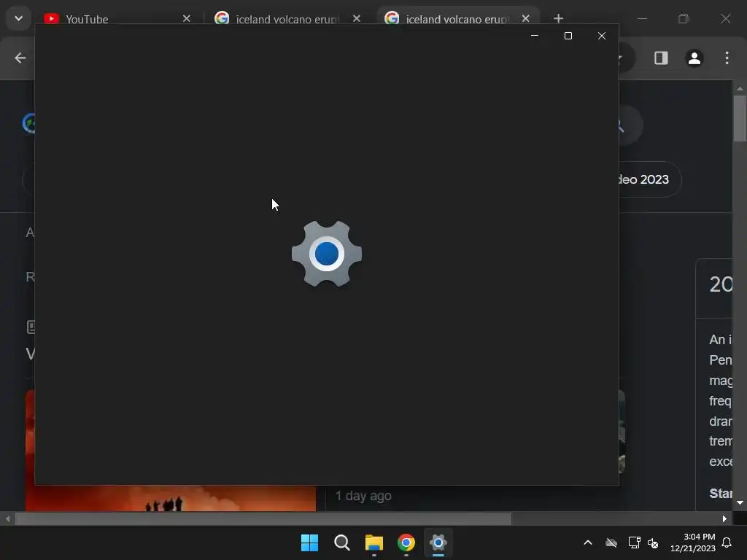Open the Chrome profile avatar

694,58
